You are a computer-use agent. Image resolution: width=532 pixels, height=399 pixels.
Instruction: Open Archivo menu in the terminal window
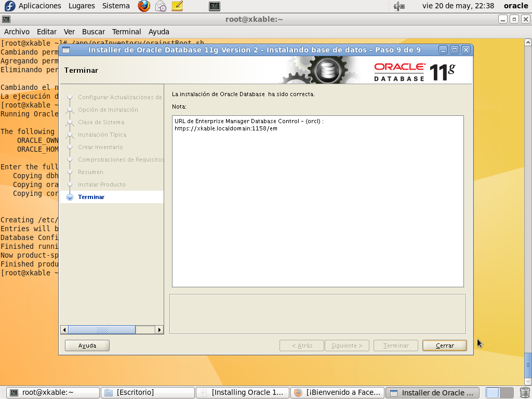(17, 32)
